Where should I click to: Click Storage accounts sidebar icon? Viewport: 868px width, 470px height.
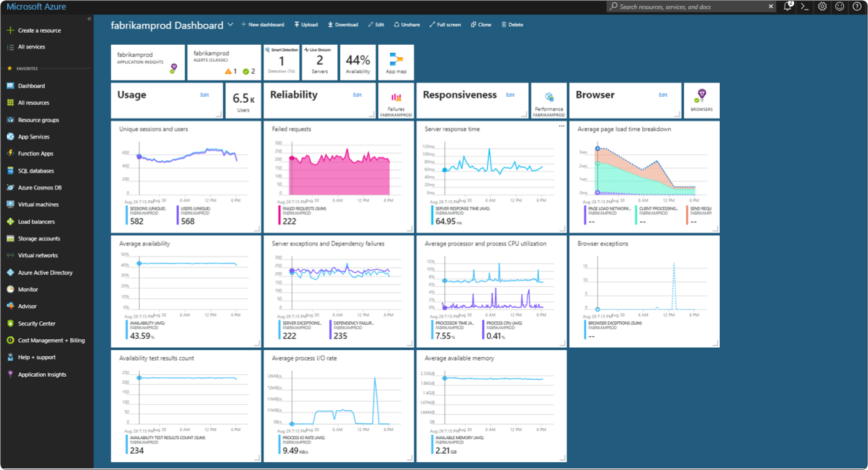10,238
